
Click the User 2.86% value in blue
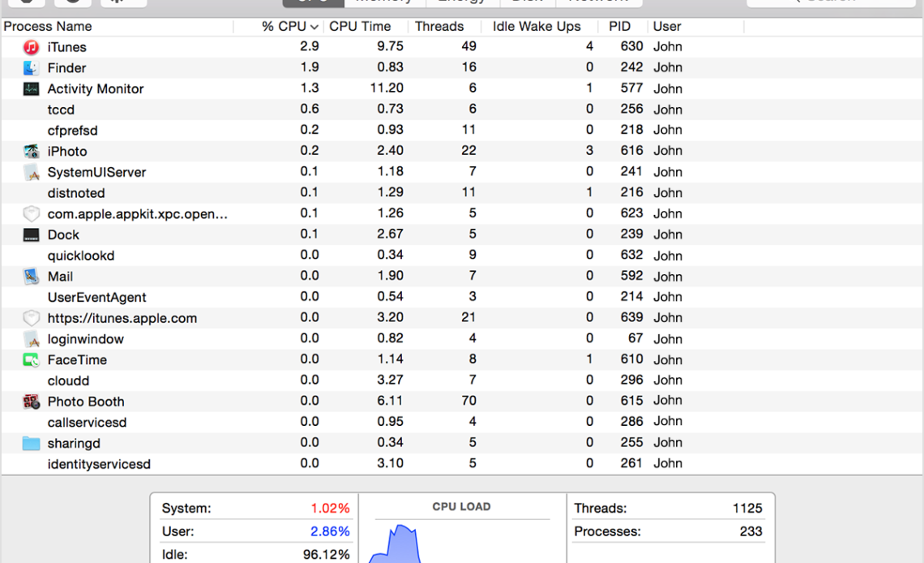(x=330, y=531)
